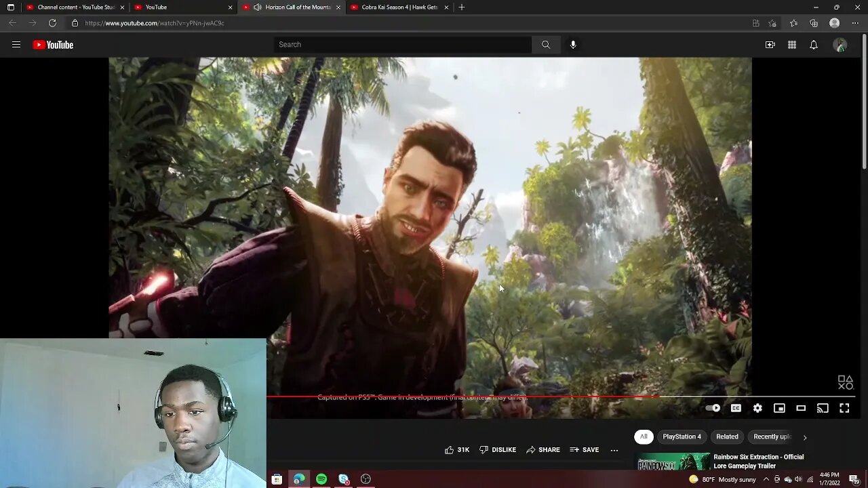Enable the miniplayer

pyautogui.click(x=779, y=408)
